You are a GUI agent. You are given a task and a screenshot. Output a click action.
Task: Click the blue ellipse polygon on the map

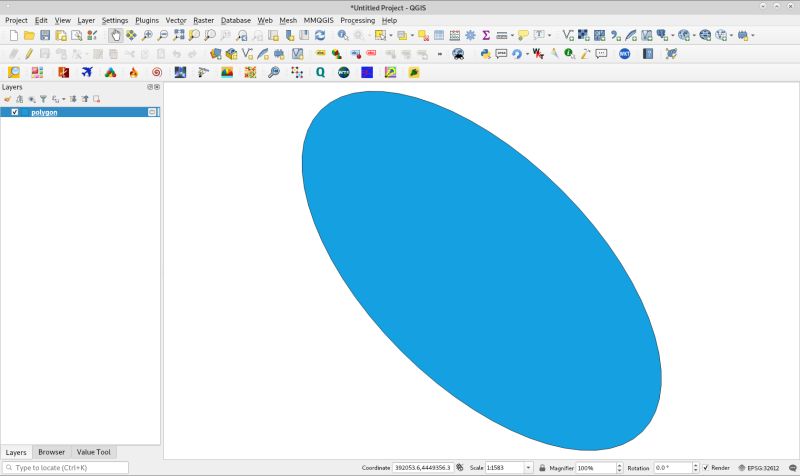pyautogui.click(x=482, y=270)
